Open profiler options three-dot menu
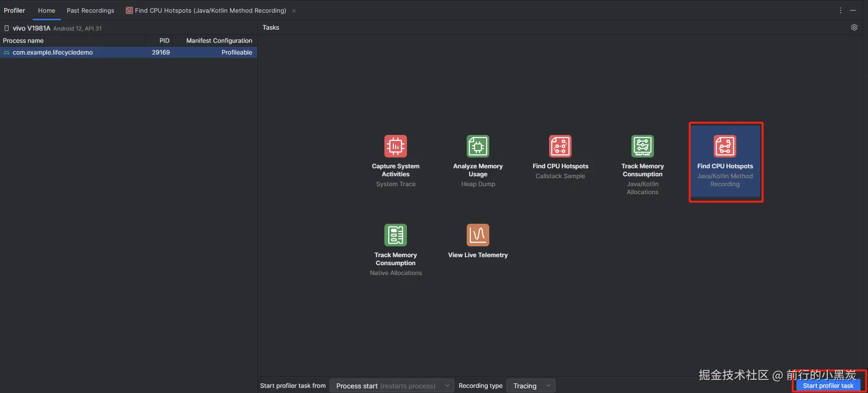 [841, 10]
